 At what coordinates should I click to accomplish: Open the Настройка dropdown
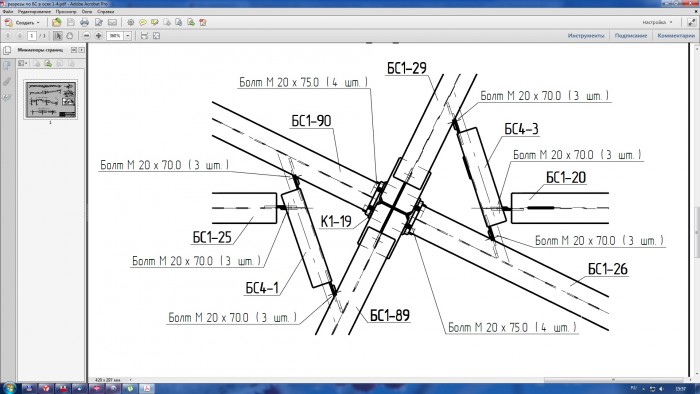click(657, 22)
